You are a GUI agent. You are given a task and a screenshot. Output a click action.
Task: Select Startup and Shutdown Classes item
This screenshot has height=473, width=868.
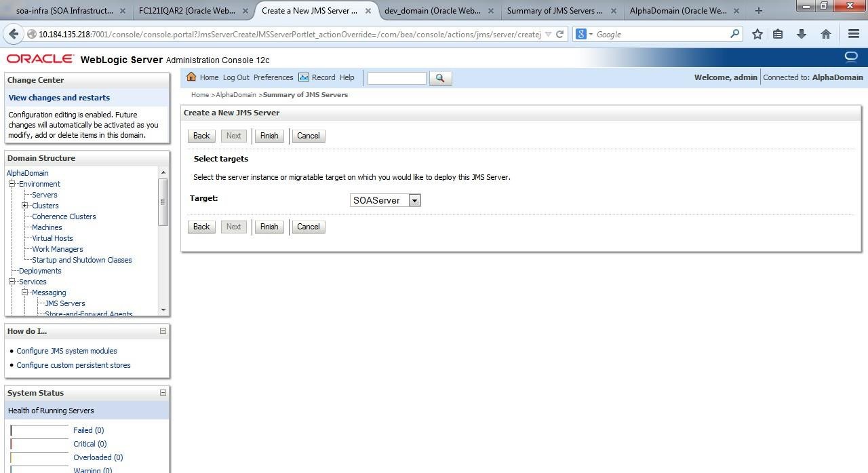[82, 260]
